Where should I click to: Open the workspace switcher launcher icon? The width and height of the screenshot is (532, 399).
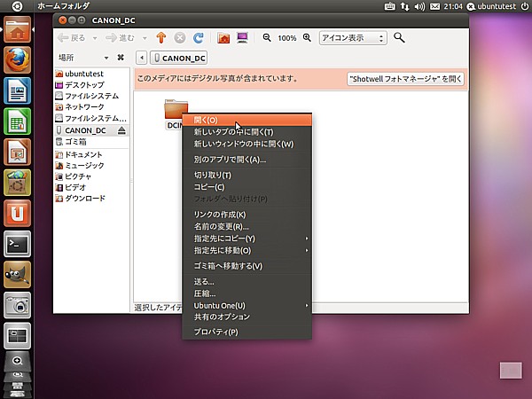point(18,336)
